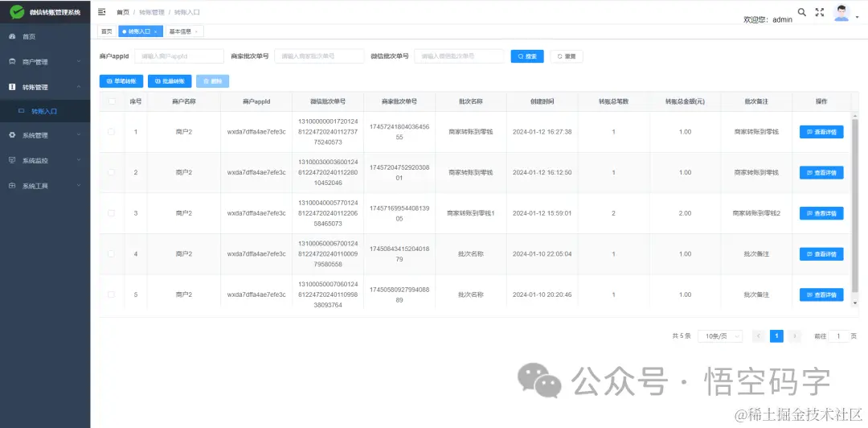Switch to the 基本信息 page tab
868x428 pixels.
click(x=184, y=31)
